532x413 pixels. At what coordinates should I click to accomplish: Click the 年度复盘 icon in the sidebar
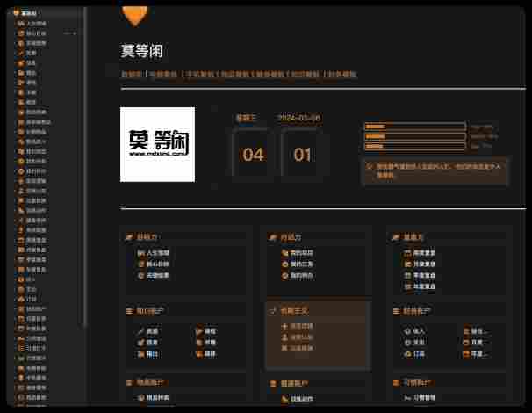coord(21,270)
